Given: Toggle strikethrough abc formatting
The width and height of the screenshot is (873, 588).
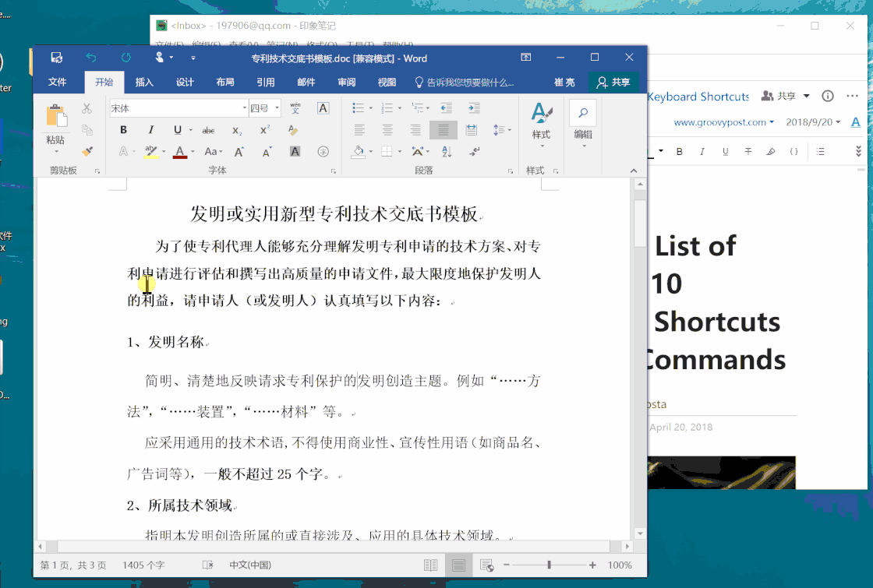Looking at the screenshot, I should tap(208, 130).
